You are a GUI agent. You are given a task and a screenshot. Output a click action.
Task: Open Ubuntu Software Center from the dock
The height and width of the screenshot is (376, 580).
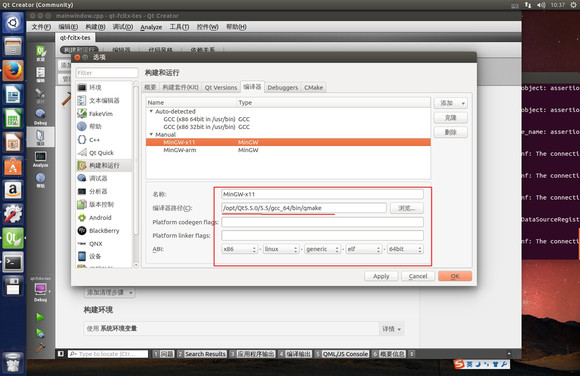click(13, 166)
